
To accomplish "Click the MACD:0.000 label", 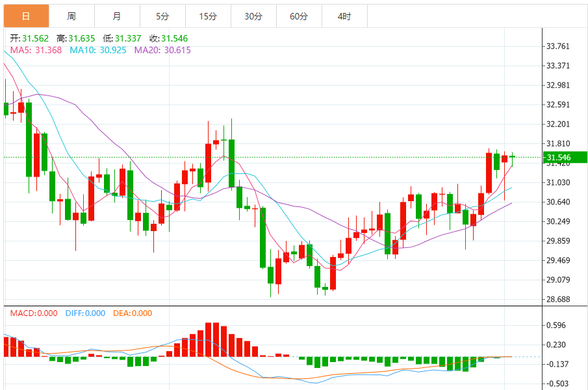I will tap(34, 313).
